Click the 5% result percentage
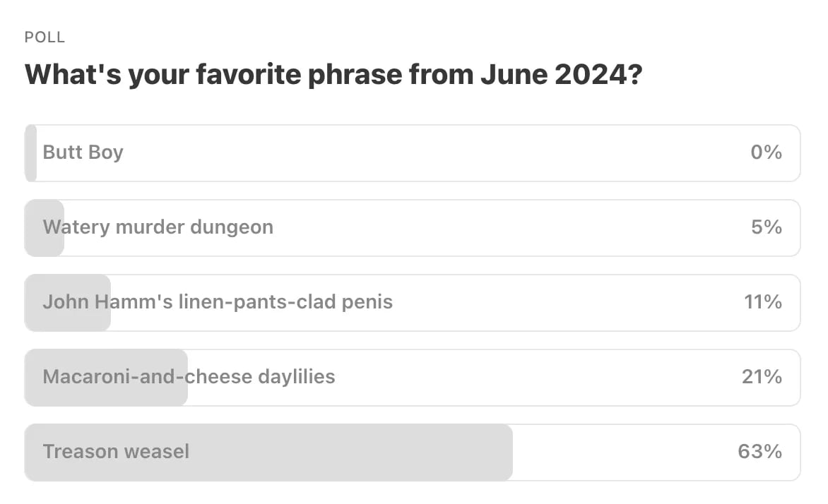The width and height of the screenshot is (828, 504). 767,227
